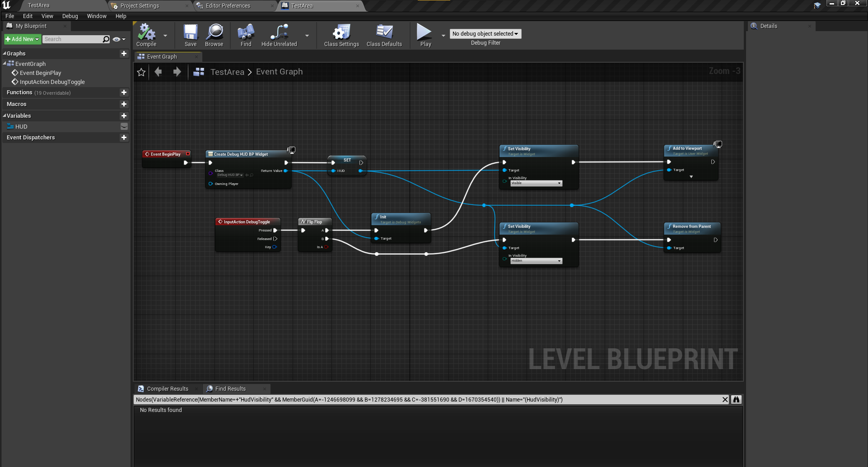Open the Help menu
This screenshot has width=868, height=467.
click(x=121, y=16)
